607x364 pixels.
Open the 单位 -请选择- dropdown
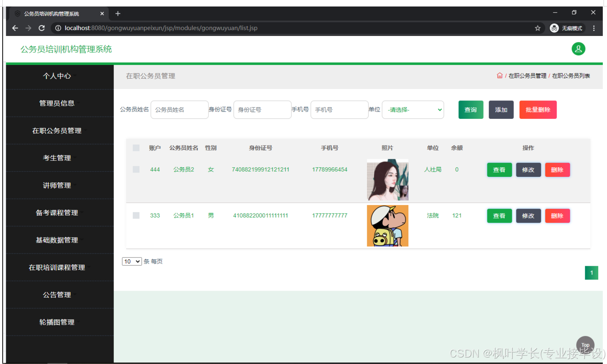(x=413, y=110)
